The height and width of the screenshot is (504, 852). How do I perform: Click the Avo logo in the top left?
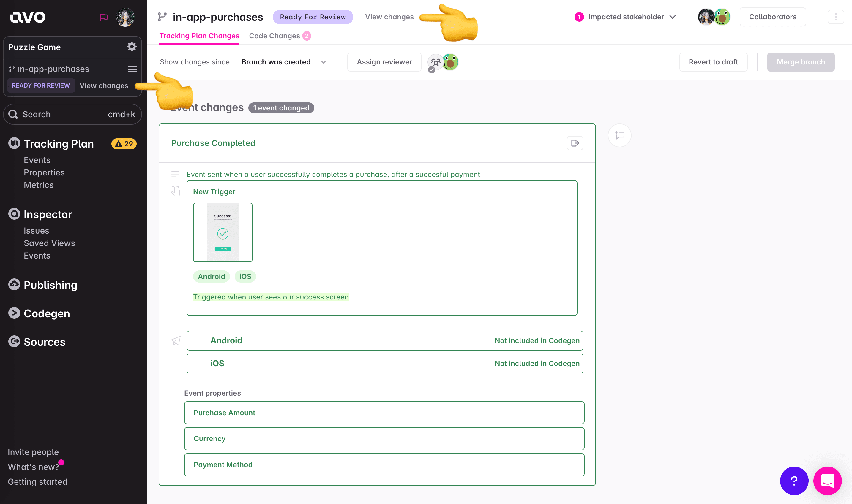pyautogui.click(x=27, y=17)
